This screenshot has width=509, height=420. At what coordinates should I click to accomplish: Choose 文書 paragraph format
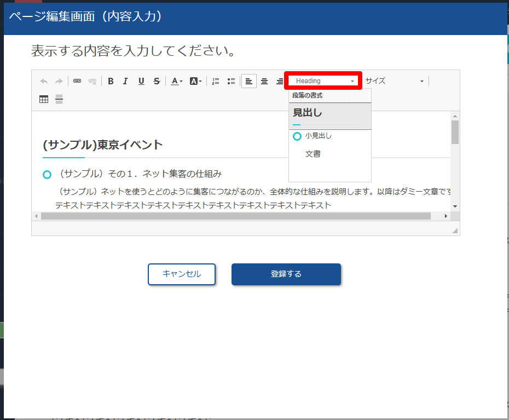330,154
